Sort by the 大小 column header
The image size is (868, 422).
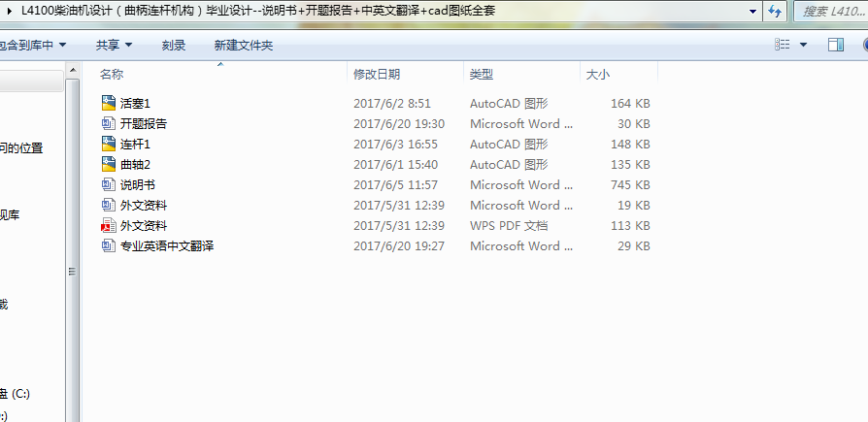click(x=598, y=74)
